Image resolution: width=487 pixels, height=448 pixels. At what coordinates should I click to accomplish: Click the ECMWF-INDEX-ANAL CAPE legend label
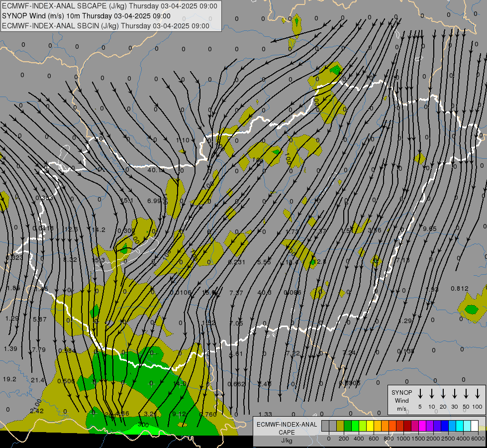coord(287,429)
